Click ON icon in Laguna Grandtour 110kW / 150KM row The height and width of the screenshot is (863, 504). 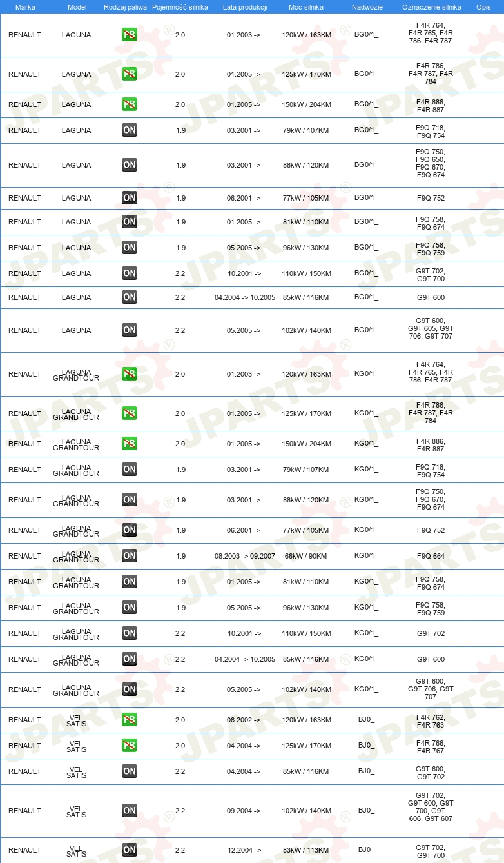pyautogui.click(x=130, y=633)
